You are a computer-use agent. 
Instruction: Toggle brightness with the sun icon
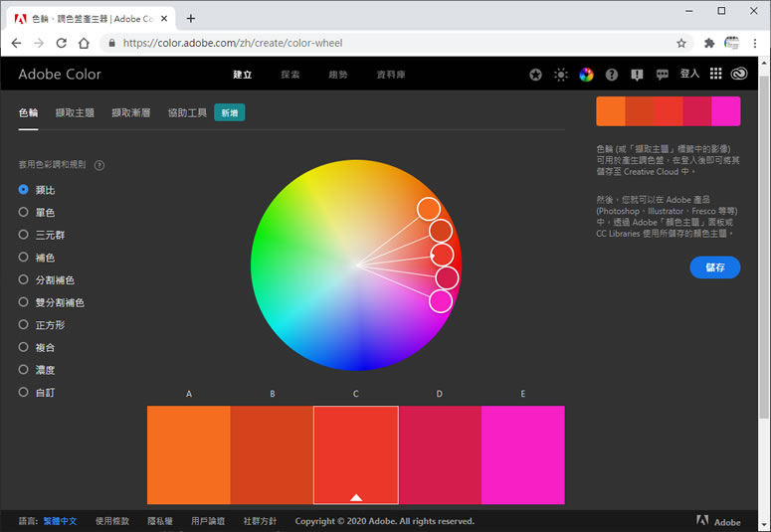(x=561, y=75)
